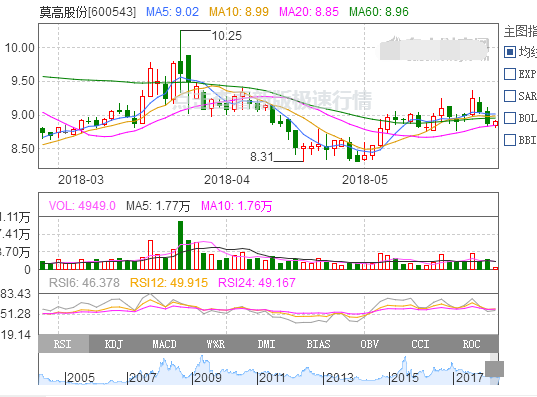
Task: Show the DMI indicator tab
Action: point(267,344)
